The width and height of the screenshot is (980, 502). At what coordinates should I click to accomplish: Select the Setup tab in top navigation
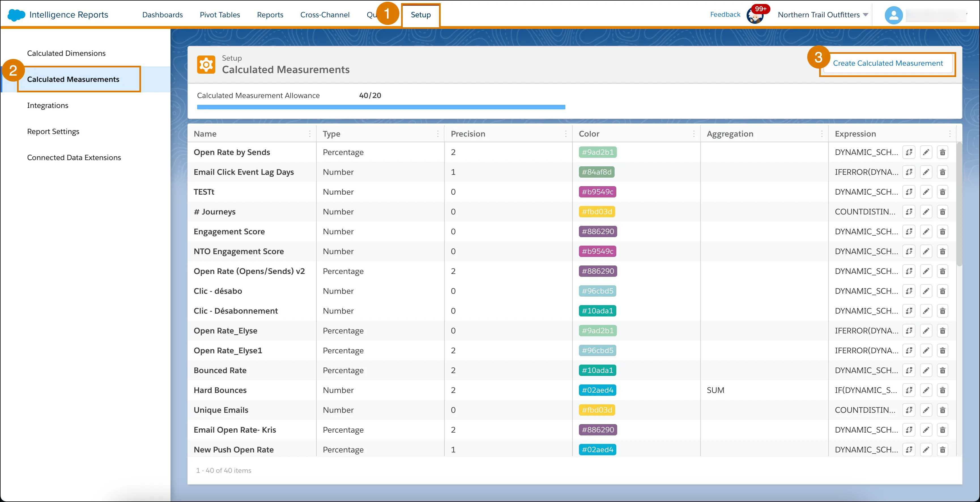pyautogui.click(x=421, y=14)
